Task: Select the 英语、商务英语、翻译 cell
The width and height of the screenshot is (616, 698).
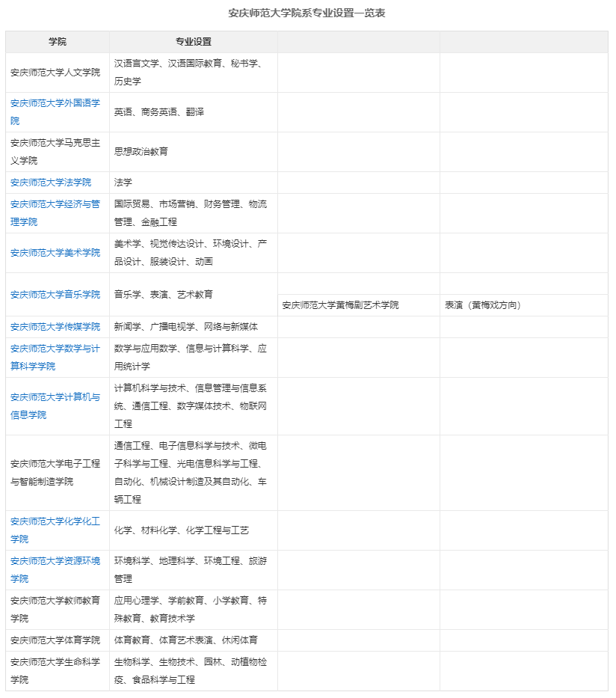Action: (x=194, y=112)
